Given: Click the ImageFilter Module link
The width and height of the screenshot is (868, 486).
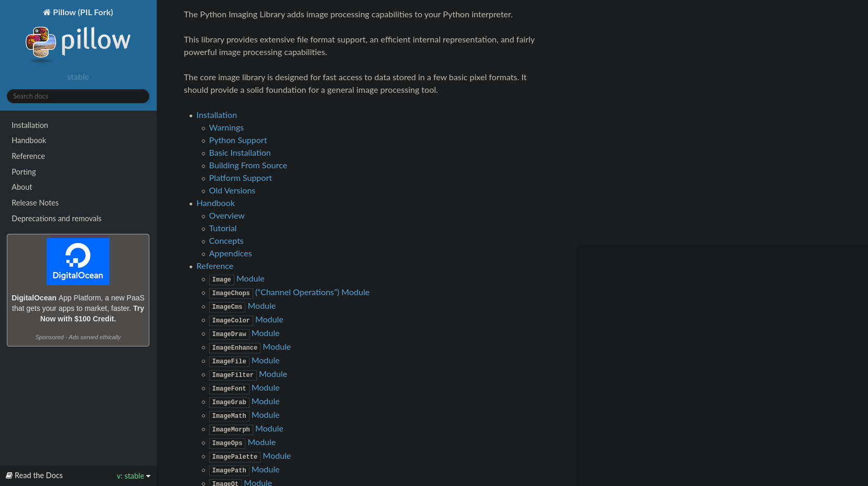Looking at the screenshot, I should (248, 374).
